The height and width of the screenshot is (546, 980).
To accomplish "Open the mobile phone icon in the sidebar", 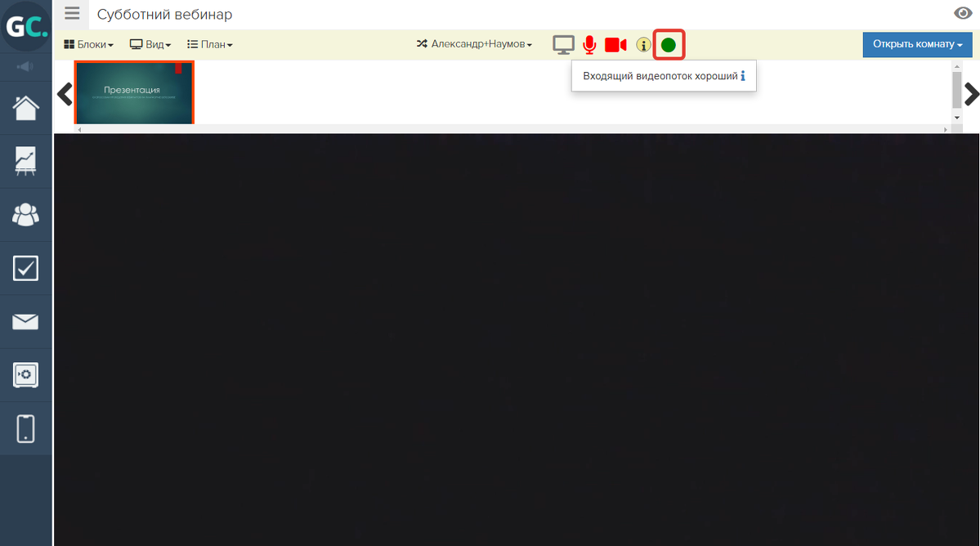I will coord(25,428).
